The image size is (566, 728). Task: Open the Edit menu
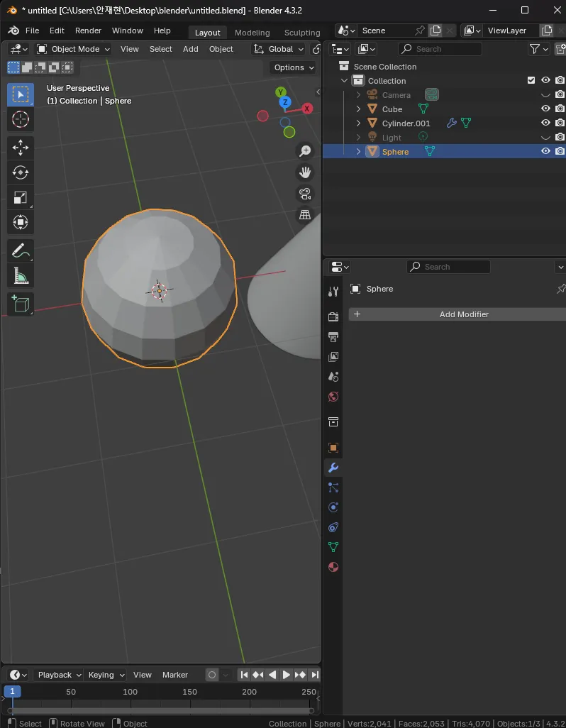[x=57, y=31]
